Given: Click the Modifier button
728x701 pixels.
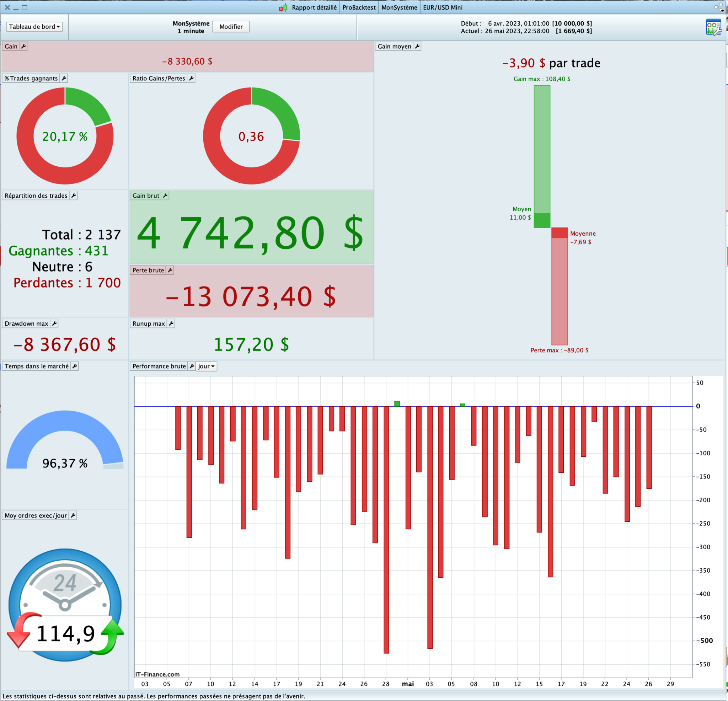Looking at the screenshot, I should (x=231, y=27).
